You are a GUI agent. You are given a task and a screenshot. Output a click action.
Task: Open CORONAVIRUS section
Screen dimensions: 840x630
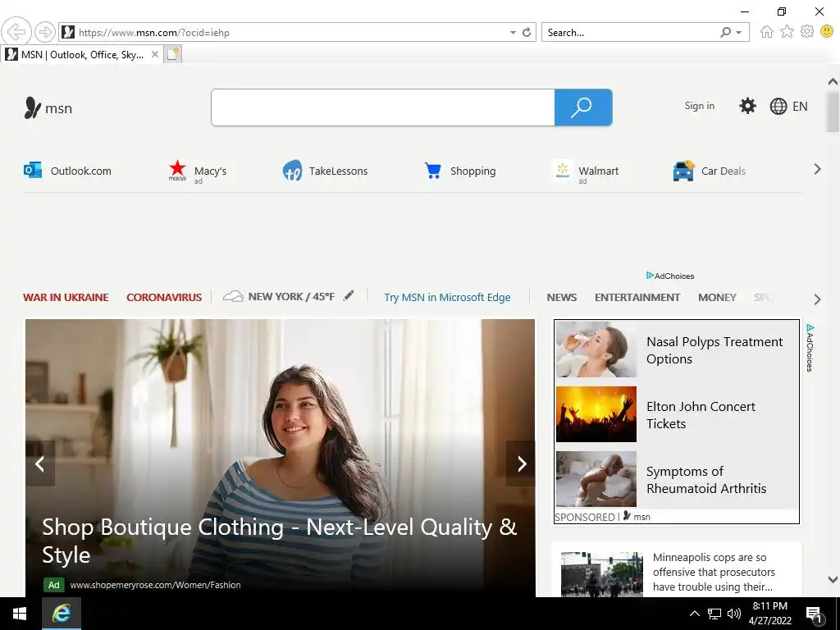(x=164, y=297)
